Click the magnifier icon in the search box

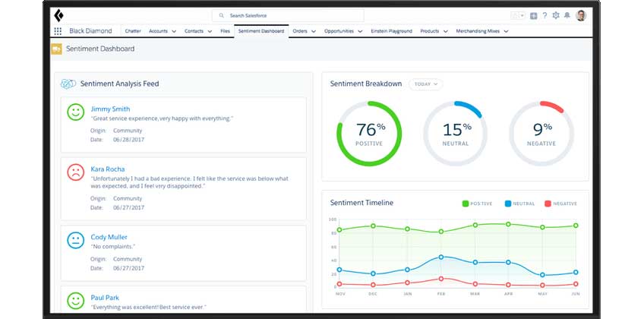(x=222, y=16)
